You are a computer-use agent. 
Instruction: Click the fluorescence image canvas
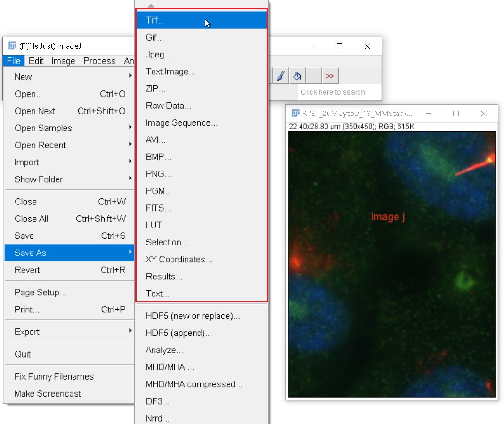click(x=391, y=264)
